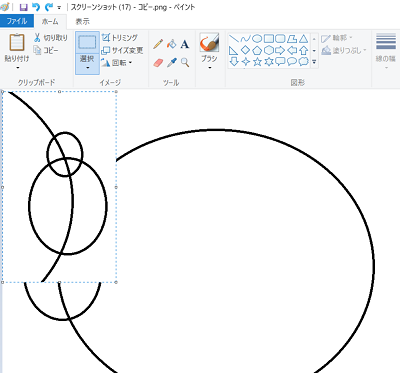Switch to the 表示 tab
The width and height of the screenshot is (400, 373).
click(82, 22)
